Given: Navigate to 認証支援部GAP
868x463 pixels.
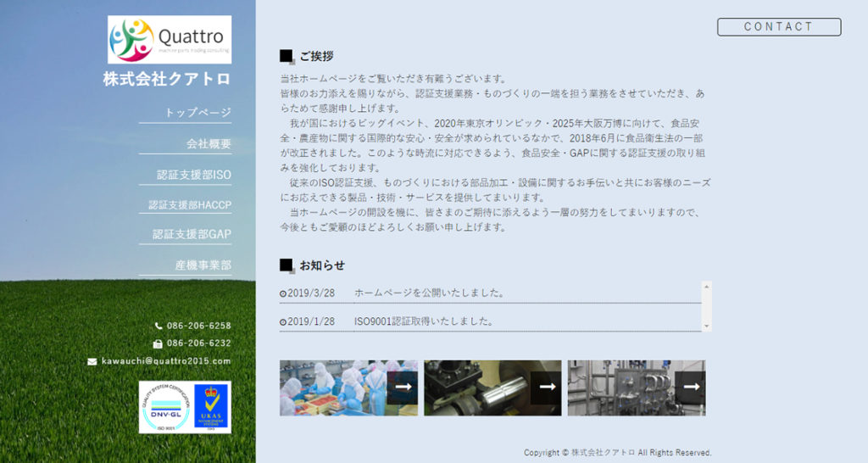Looking at the screenshot, I should click(x=192, y=234).
